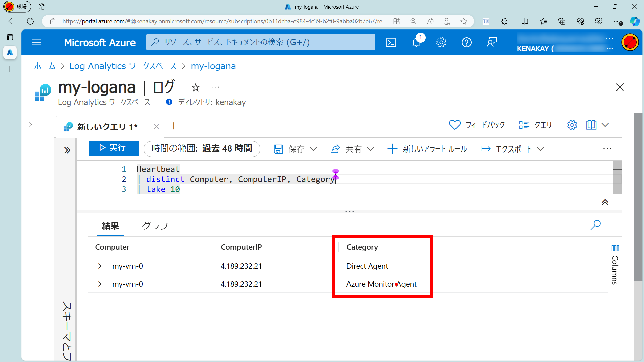Screen dimensions: 644x362
Task: Click the Azure portal search field
Action: click(x=261, y=42)
